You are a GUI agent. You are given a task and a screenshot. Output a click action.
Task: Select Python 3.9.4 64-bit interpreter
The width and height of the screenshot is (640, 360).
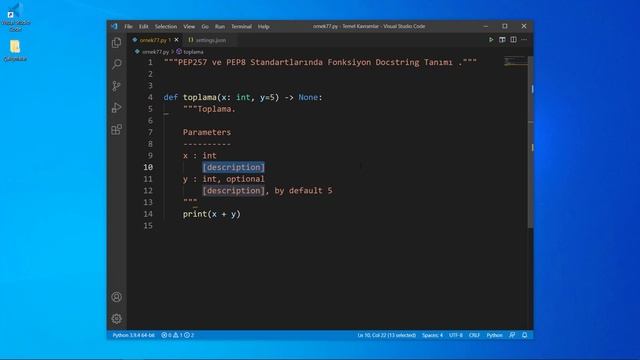133,335
